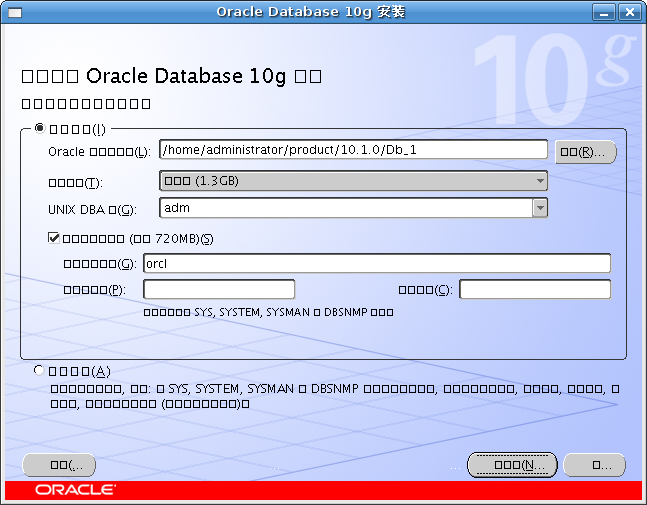The height and width of the screenshot is (505, 647).
Task: Click the database password field (P)
Action: pos(219,289)
